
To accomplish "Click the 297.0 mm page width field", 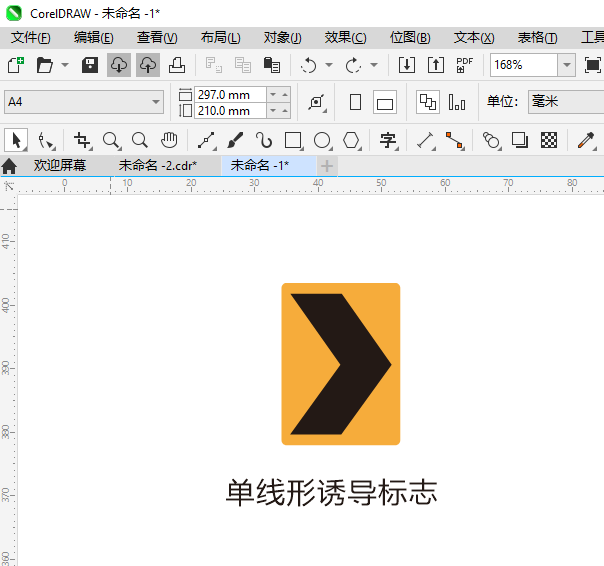I will coord(230,94).
